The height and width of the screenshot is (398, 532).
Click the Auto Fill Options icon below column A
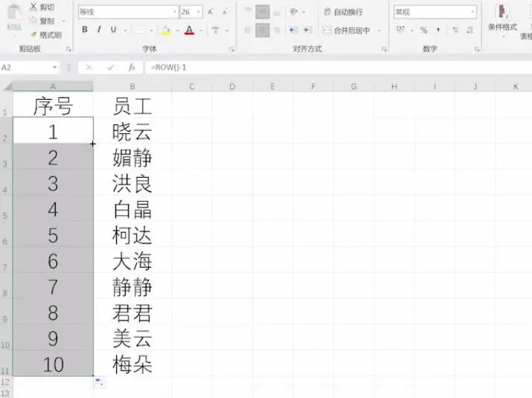pyautogui.click(x=99, y=382)
